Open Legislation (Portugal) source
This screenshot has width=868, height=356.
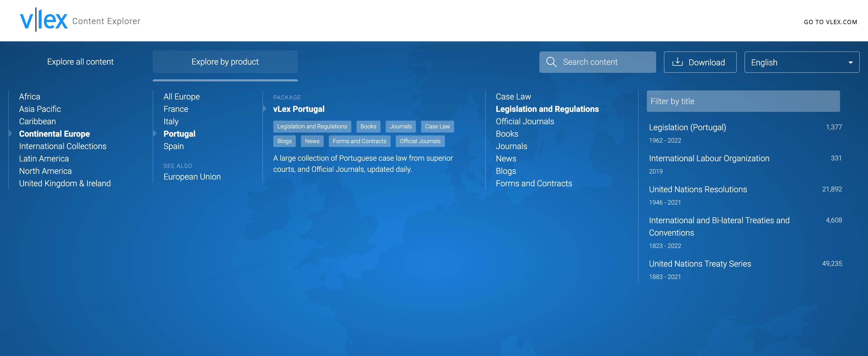pos(687,127)
